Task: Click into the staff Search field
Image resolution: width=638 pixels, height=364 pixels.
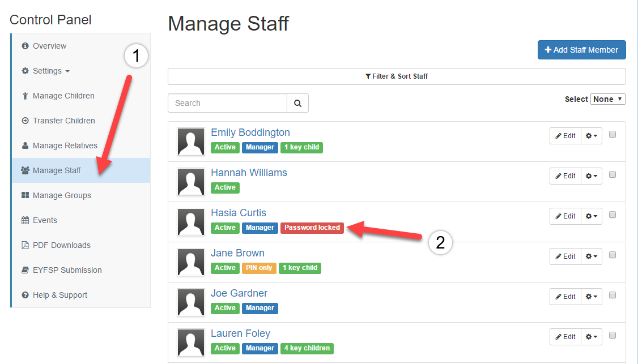Action: click(227, 103)
